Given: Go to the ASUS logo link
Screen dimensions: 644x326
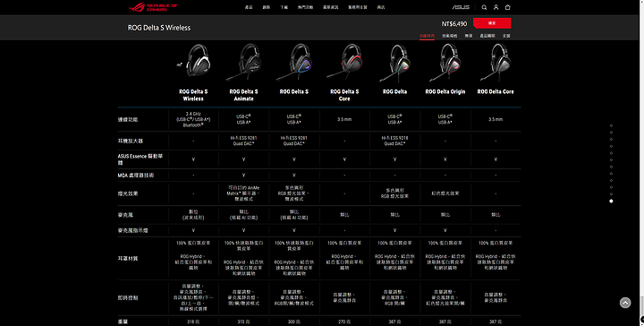Looking at the screenshot, I should click(461, 7).
